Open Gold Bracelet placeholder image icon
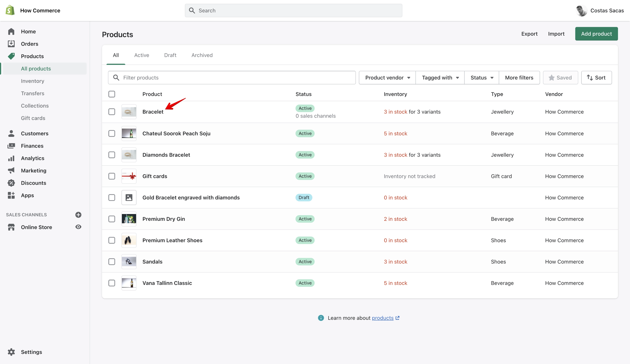Screen dimensions: 630x364 coord(129,197)
